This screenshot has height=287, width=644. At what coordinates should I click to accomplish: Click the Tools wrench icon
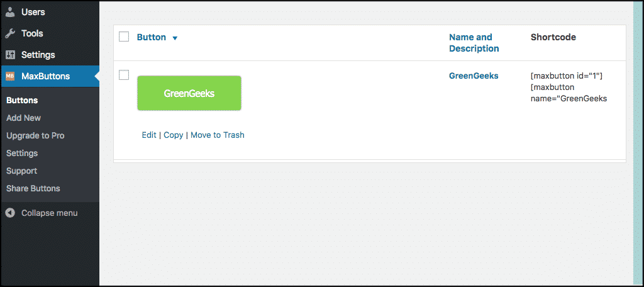pos(10,33)
